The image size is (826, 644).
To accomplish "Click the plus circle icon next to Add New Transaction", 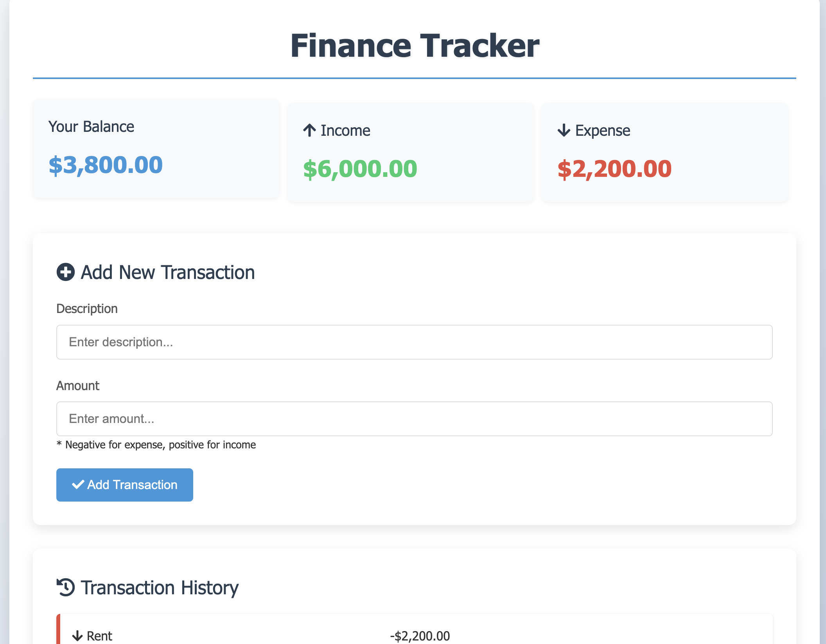I will (x=66, y=272).
